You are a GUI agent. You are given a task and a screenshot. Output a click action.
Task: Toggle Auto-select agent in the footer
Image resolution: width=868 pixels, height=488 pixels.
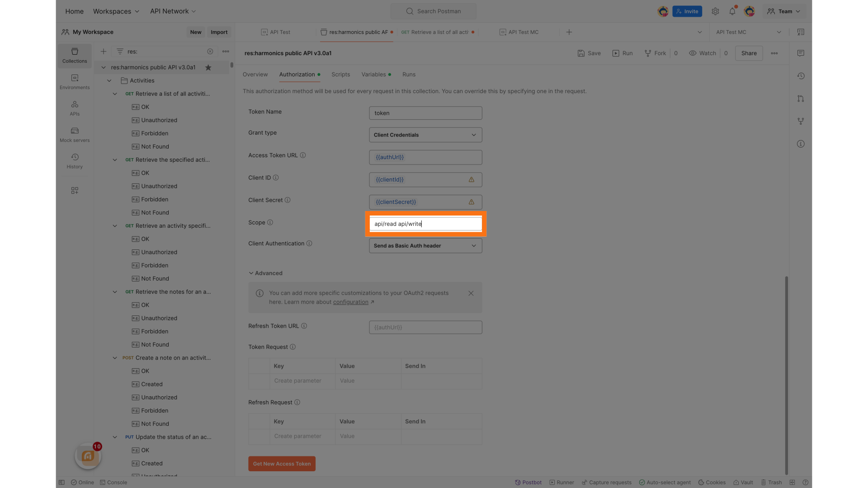point(665,482)
